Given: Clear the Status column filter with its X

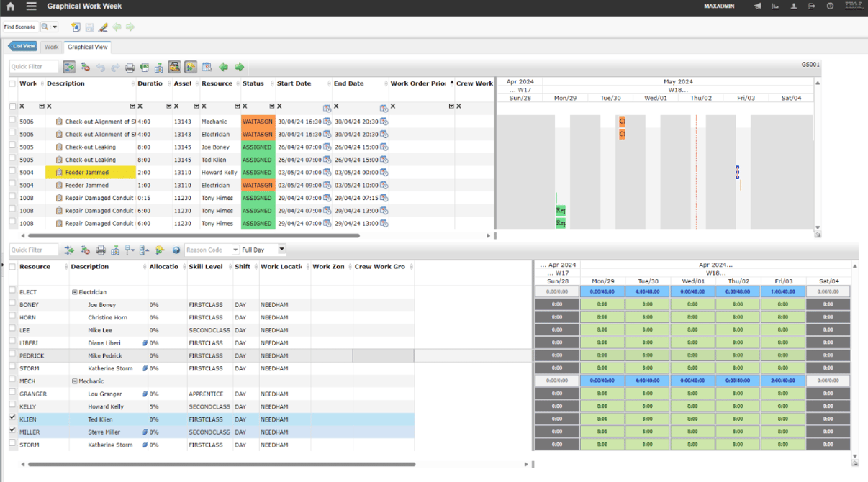Looking at the screenshot, I should [245, 106].
